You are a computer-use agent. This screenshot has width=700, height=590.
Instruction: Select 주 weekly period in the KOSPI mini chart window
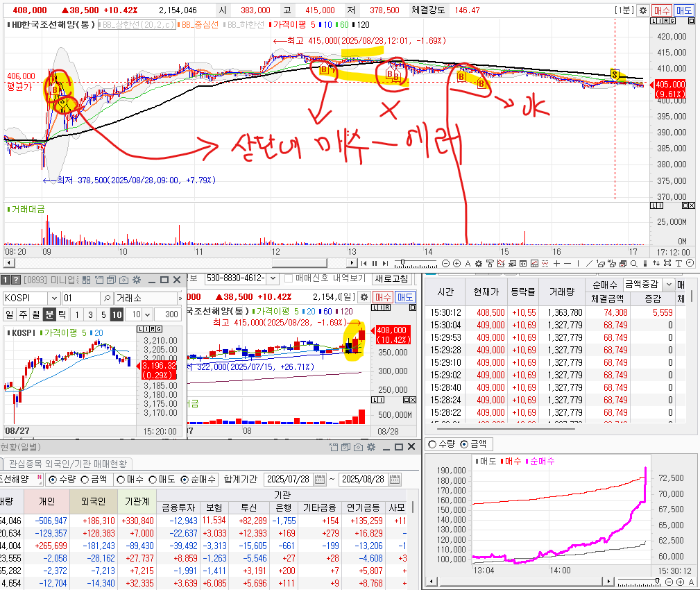click(x=23, y=314)
